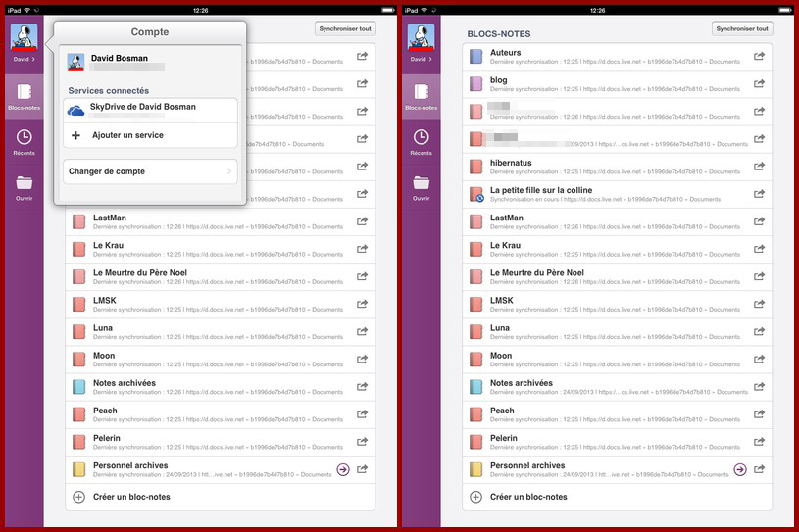799x532 pixels.
Task: Share the hibernatus notebook in right screen
Action: coord(759,166)
